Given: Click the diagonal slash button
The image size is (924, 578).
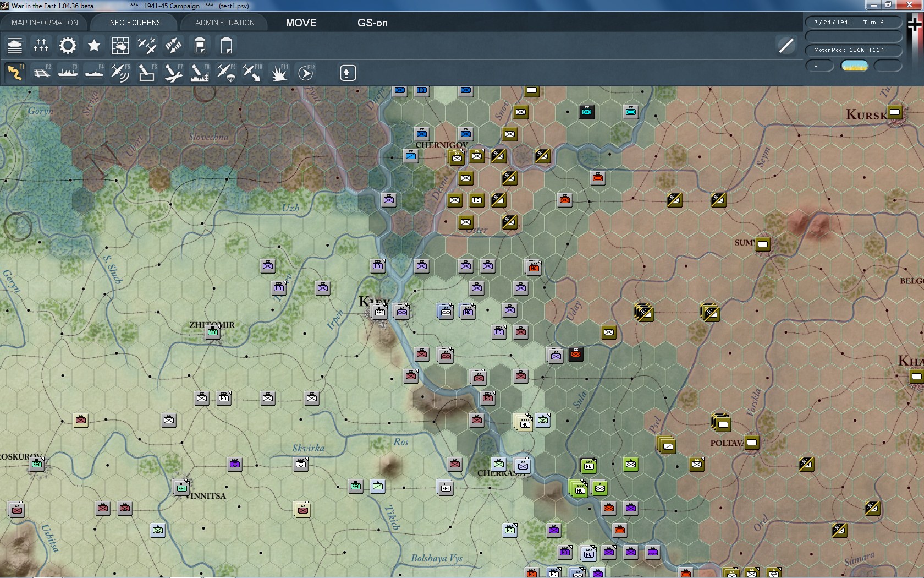Looking at the screenshot, I should (x=786, y=46).
